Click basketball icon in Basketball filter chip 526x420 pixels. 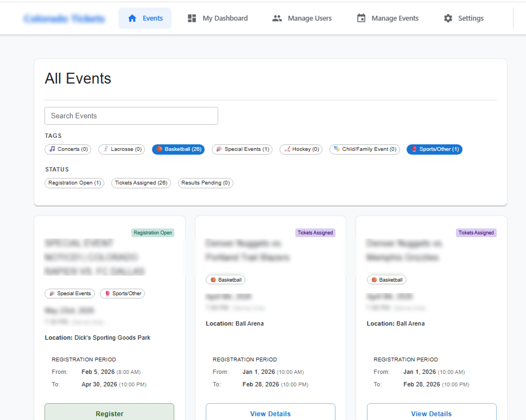point(159,149)
